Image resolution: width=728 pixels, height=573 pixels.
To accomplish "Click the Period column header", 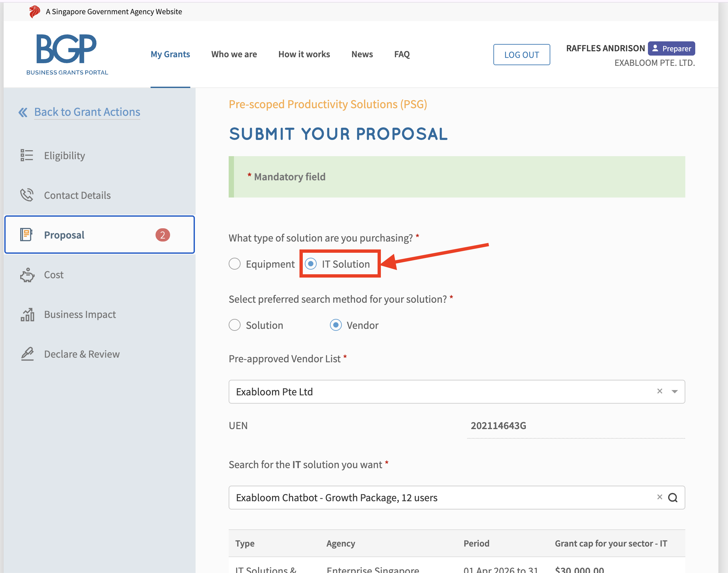I will pos(477,544).
